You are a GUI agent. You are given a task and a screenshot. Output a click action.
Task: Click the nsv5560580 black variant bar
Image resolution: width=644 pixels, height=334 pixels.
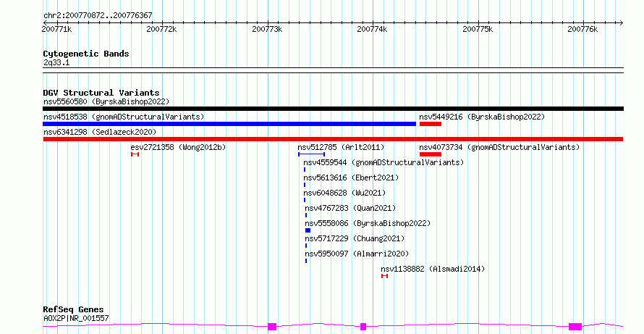point(333,109)
